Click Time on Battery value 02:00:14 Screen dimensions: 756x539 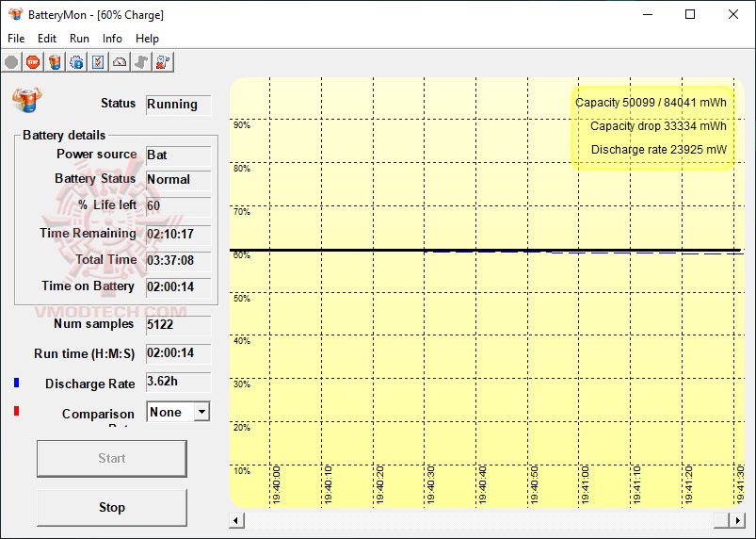(x=178, y=287)
